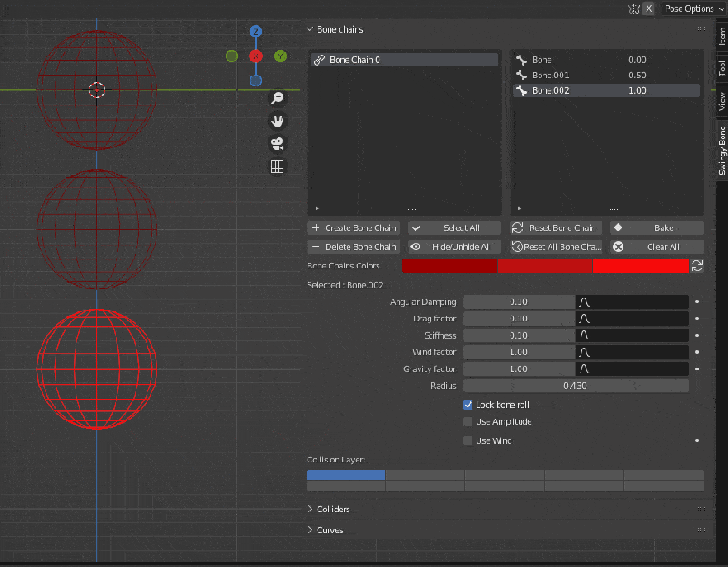Click the bone icon of the first Bone row
This screenshot has height=567, width=728.
click(x=521, y=60)
